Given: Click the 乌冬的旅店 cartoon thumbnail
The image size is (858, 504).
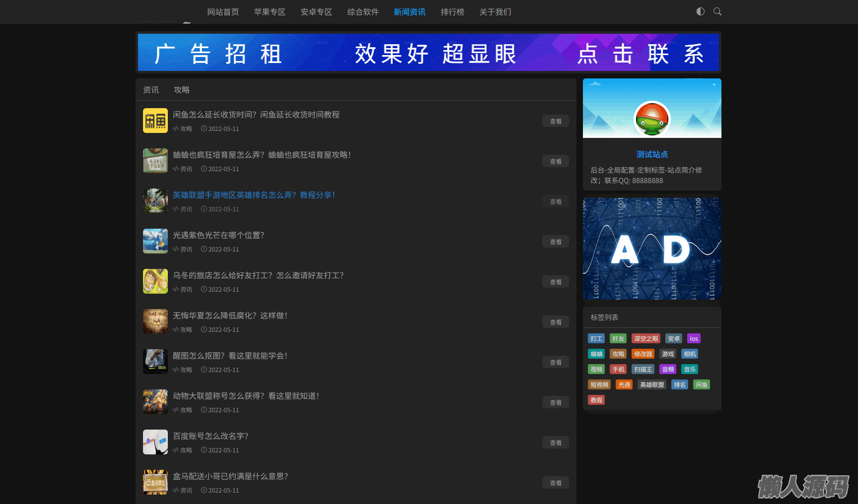Looking at the screenshot, I should click(155, 281).
